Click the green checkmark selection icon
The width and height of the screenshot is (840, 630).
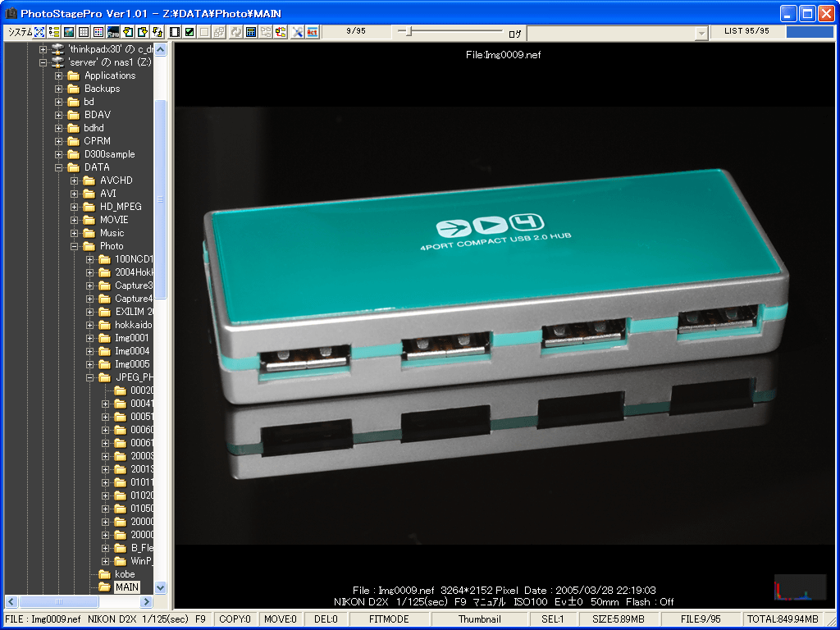(x=189, y=32)
